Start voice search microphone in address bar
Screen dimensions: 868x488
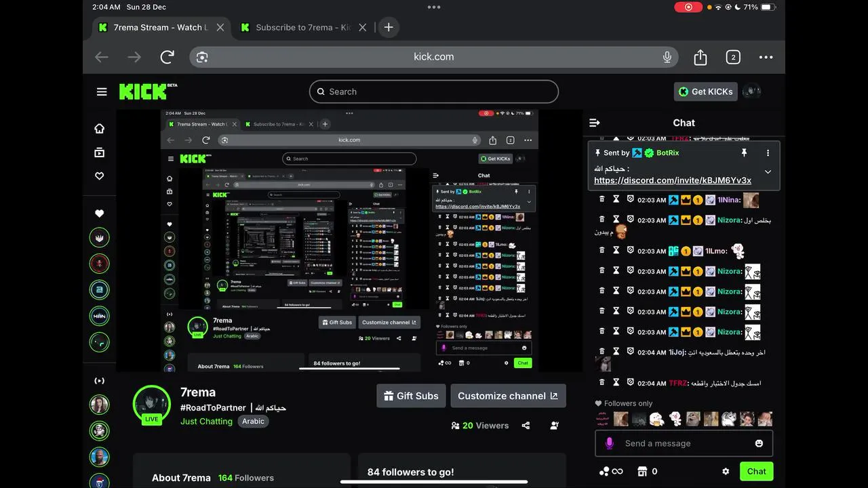(x=667, y=57)
